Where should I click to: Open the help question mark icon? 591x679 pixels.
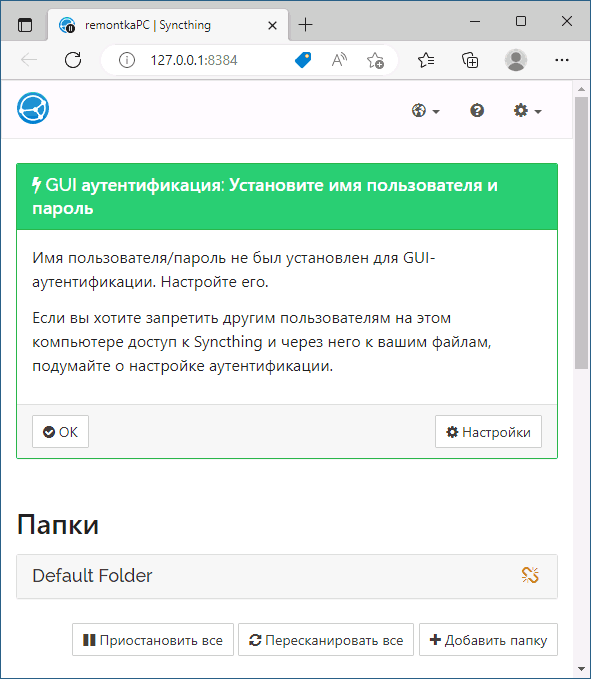click(x=477, y=111)
